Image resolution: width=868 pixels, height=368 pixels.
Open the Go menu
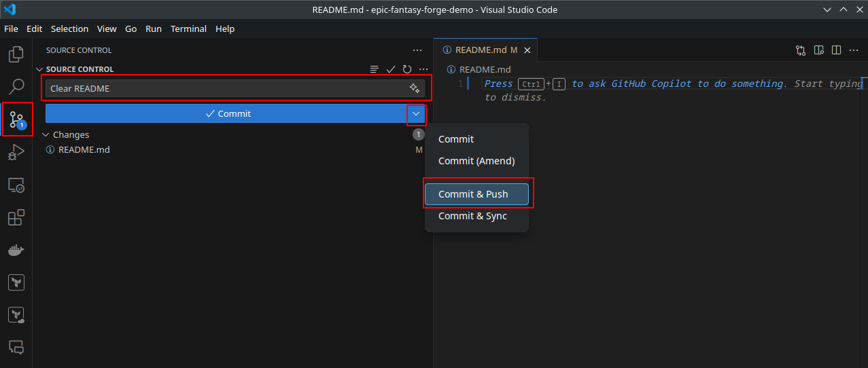pos(131,29)
